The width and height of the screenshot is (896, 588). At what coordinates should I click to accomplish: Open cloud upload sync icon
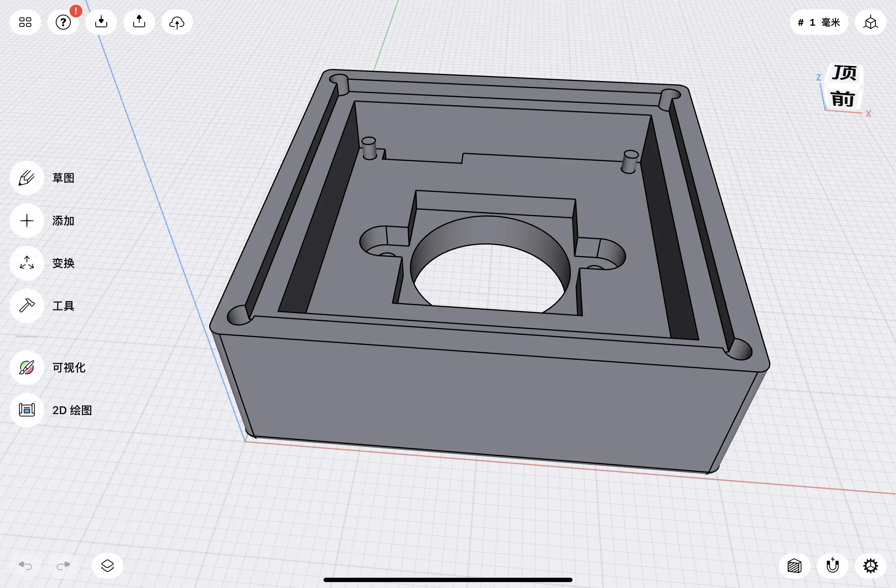177,23
